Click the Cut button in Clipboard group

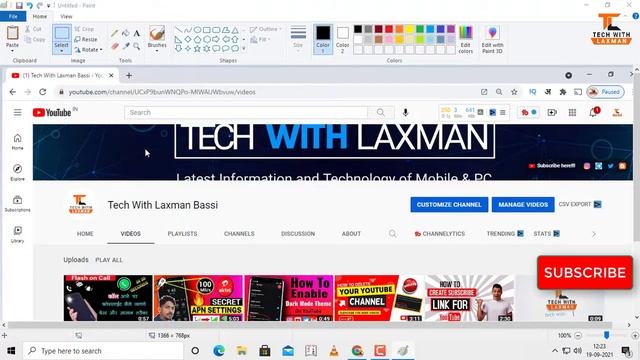coord(33,29)
